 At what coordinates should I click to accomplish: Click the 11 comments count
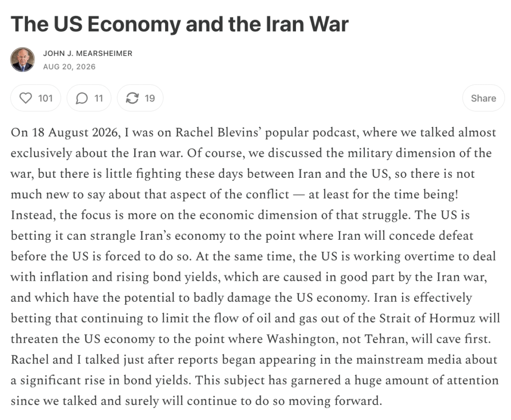click(98, 98)
